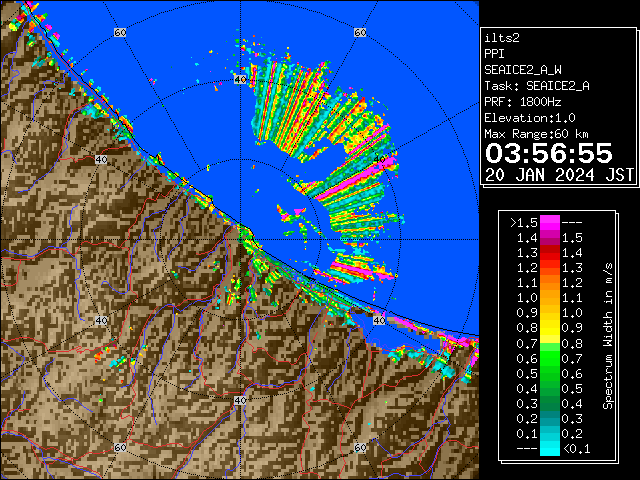
Task: Click the magenta >1.5 legend color band
Action: pyautogui.click(x=549, y=222)
